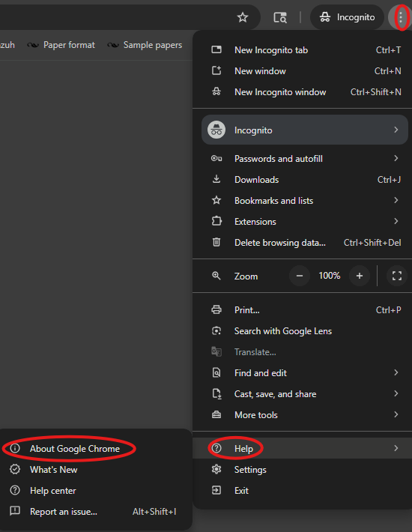The height and width of the screenshot is (532, 412).
Task: Click the Extensions puzzle icon
Action: [216, 221]
